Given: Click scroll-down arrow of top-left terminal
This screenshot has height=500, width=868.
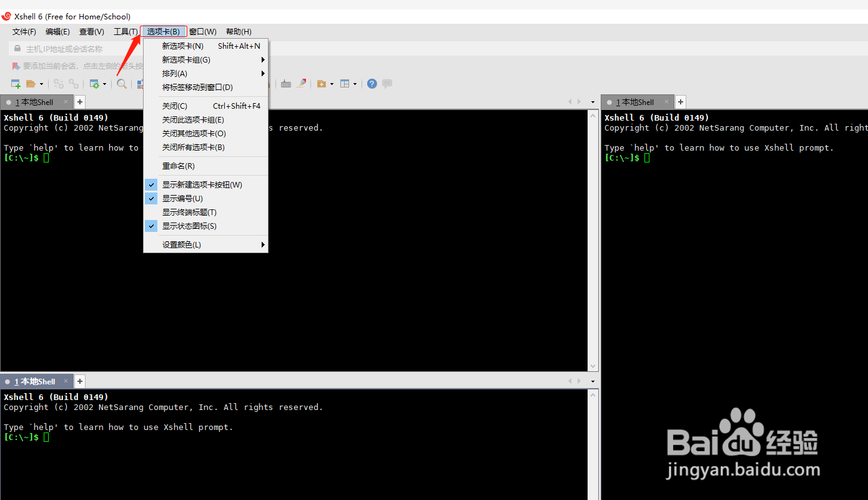Looking at the screenshot, I should click(x=594, y=366).
